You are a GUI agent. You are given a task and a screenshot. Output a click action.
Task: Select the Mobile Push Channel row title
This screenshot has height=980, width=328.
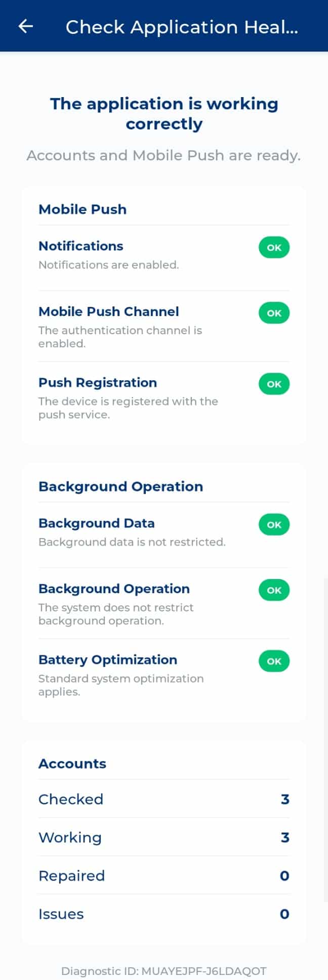[x=109, y=311]
